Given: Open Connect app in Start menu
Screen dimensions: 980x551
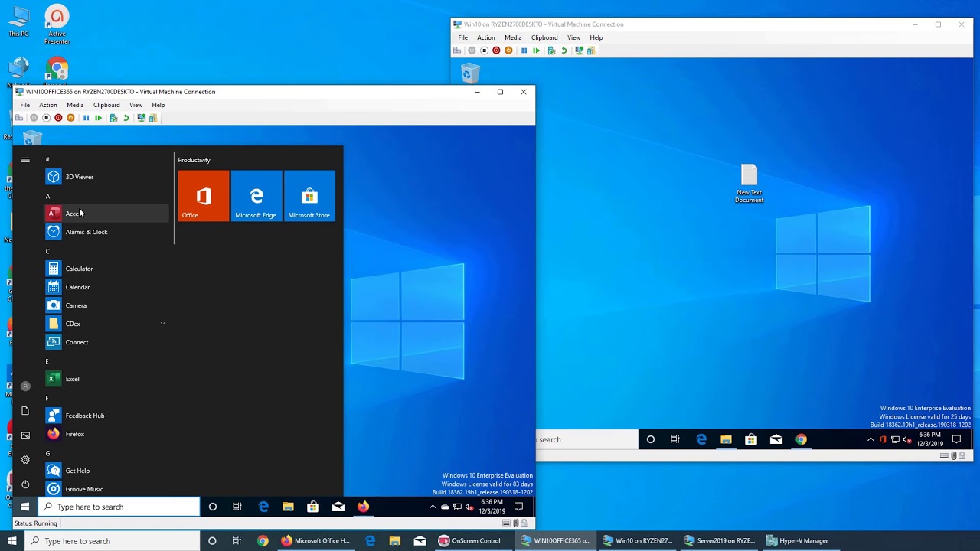Looking at the screenshot, I should coord(106,342).
